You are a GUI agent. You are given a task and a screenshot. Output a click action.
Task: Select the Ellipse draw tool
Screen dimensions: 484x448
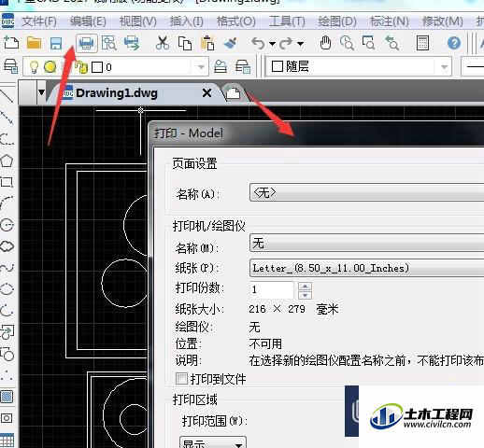coord(7,289)
